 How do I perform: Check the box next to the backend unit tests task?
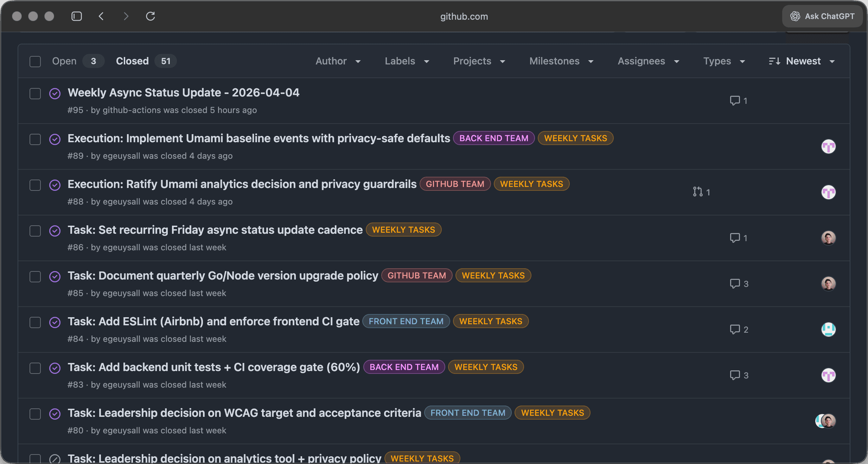pyautogui.click(x=35, y=368)
